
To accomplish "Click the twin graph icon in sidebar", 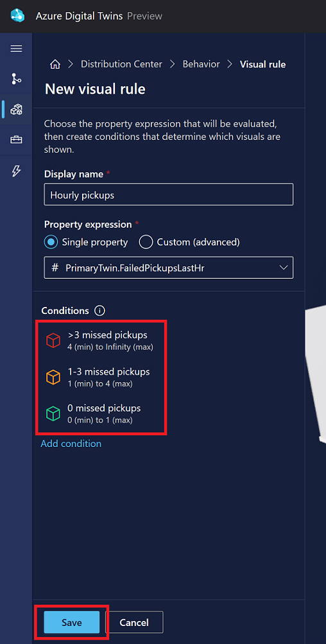I will coord(16,78).
